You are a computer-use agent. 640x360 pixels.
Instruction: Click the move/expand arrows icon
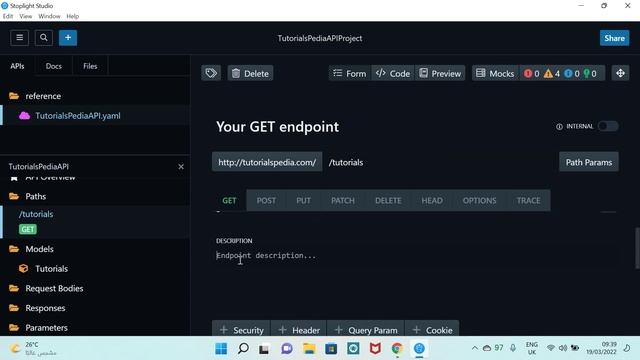pyautogui.click(x=620, y=73)
